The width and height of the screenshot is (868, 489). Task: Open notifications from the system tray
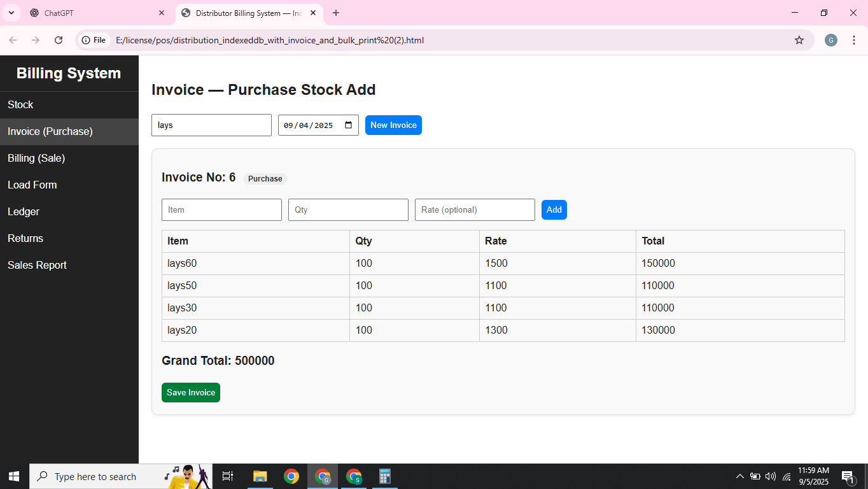[847, 476]
